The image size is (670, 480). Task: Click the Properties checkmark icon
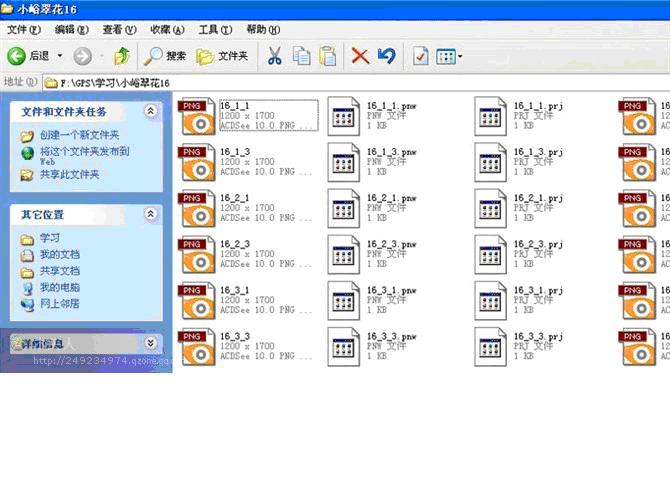[x=420, y=56]
